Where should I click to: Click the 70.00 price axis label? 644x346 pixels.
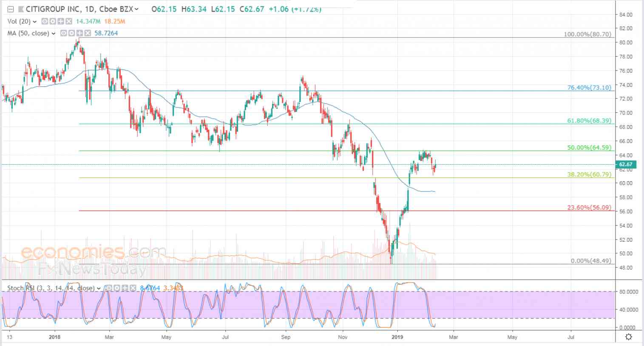(626, 113)
